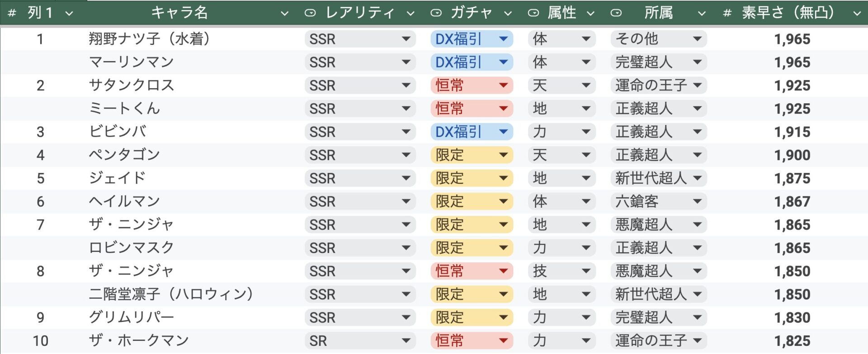Open the キャラ名 column header menu chevron
The width and height of the screenshot is (868, 354).
284,14
